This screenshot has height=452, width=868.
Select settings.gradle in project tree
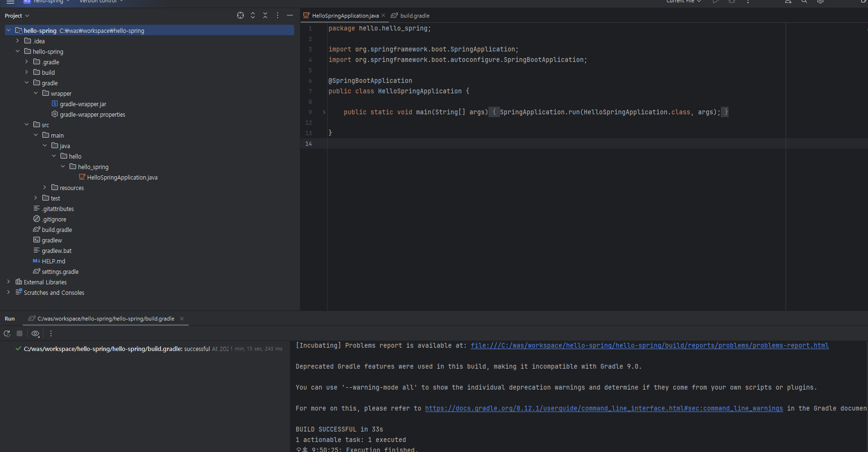pyautogui.click(x=60, y=271)
